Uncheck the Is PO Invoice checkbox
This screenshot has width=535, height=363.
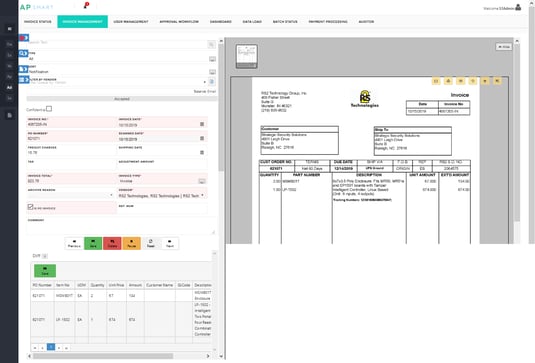click(30, 207)
